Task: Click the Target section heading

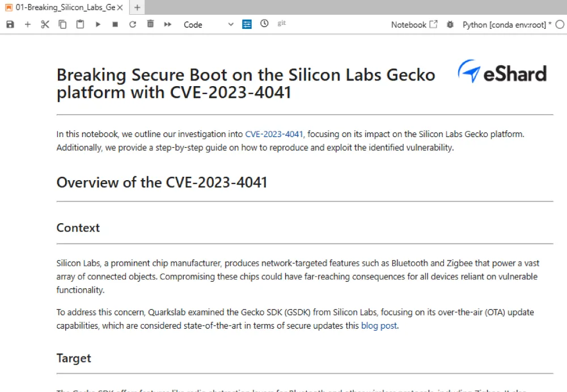Action: point(74,358)
